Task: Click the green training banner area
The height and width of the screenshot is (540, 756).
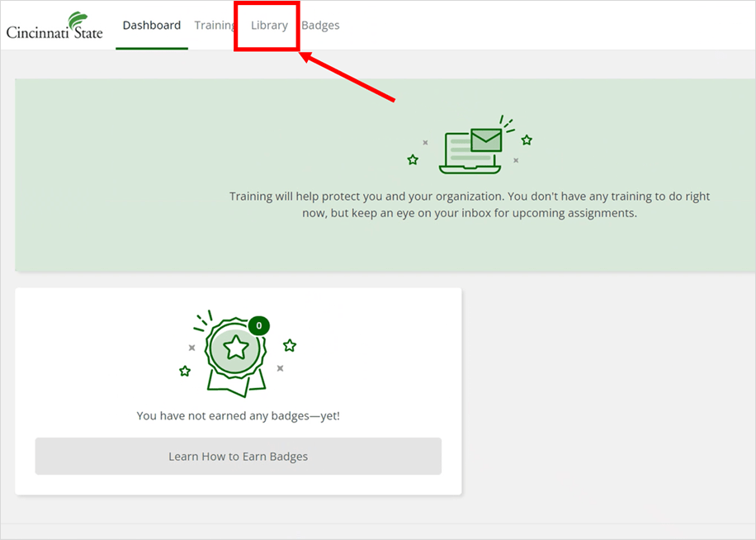Action: click(x=385, y=175)
